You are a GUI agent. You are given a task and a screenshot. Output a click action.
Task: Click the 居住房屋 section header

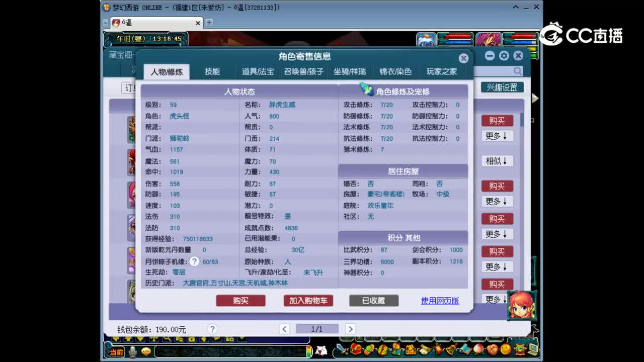pyautogui.click(x=403, y=171)
